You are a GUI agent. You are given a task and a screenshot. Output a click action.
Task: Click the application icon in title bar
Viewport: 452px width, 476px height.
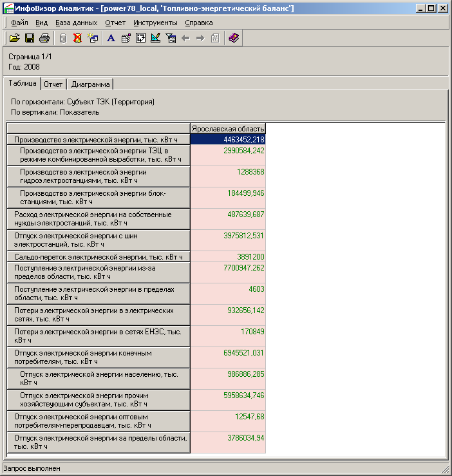click(x=9, y=8)
